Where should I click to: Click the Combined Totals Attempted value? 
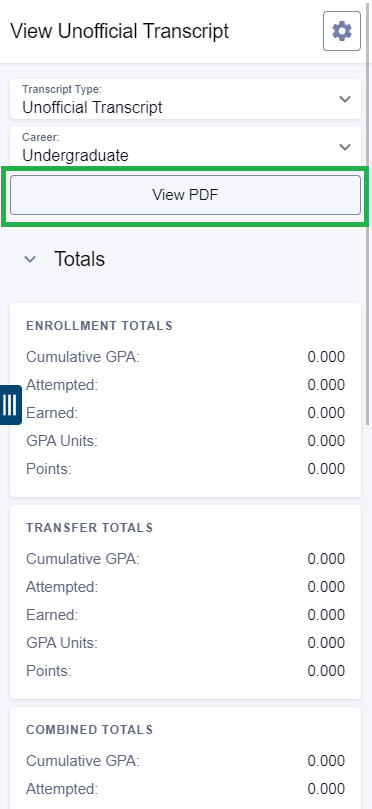tap(326, 789)
